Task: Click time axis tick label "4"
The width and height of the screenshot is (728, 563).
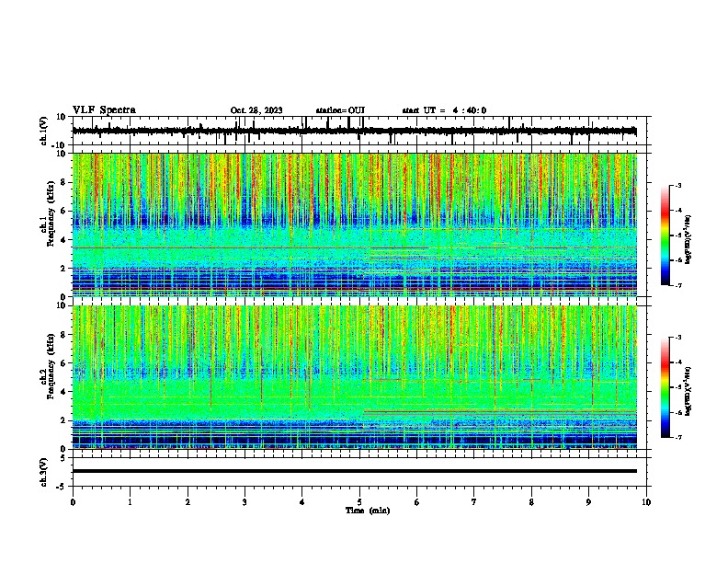Action: tap(301, 502)
